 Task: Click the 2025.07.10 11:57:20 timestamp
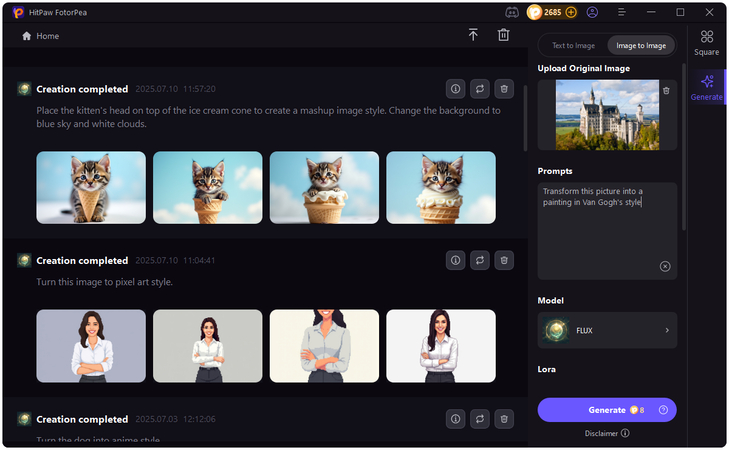click(x=175, y=89)
